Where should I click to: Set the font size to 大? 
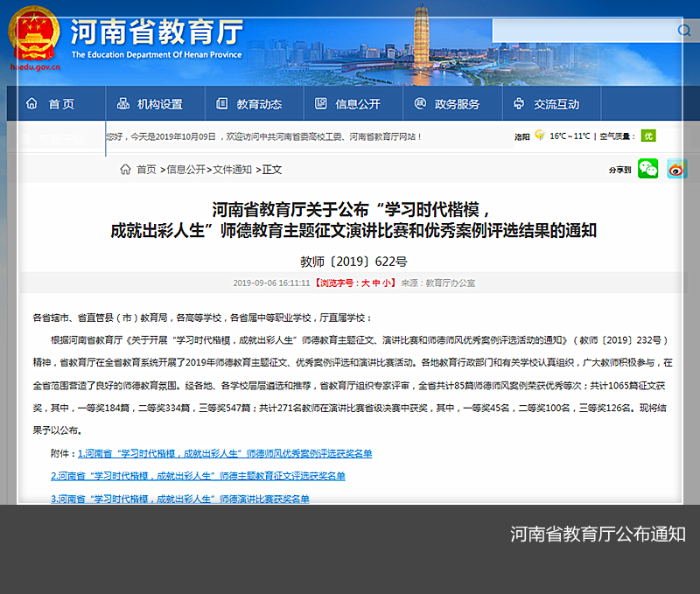point(366,283)
